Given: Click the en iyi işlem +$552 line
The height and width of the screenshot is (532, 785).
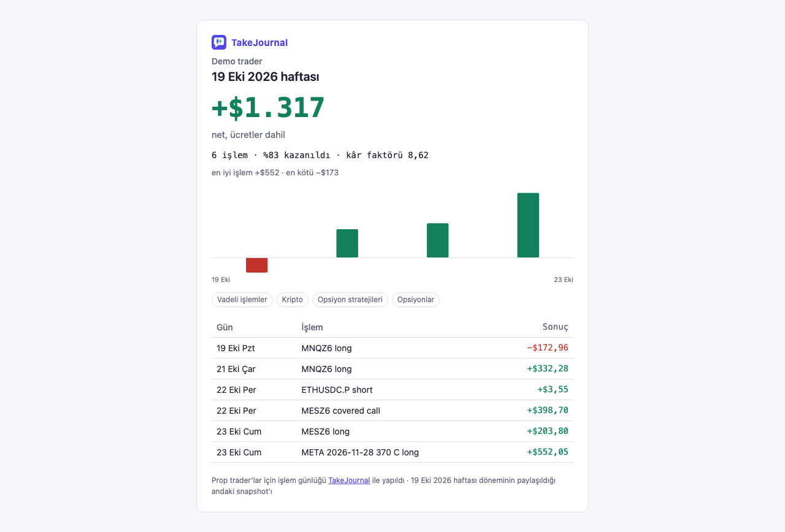Looking at the screenshot, I should pyautogui.click(x=275, y=173).
